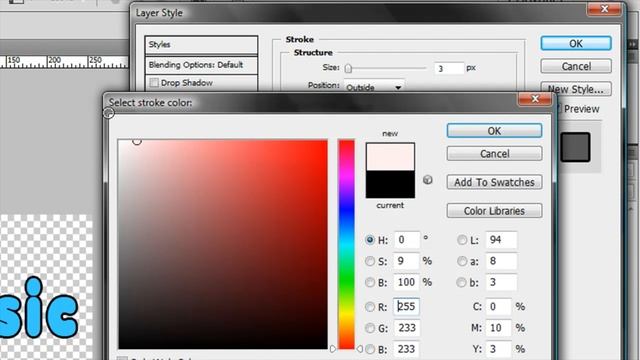Viewport: 640px width, 360px height.
Task: Click the web-safe color cube icon
Action: pos(427,180)
